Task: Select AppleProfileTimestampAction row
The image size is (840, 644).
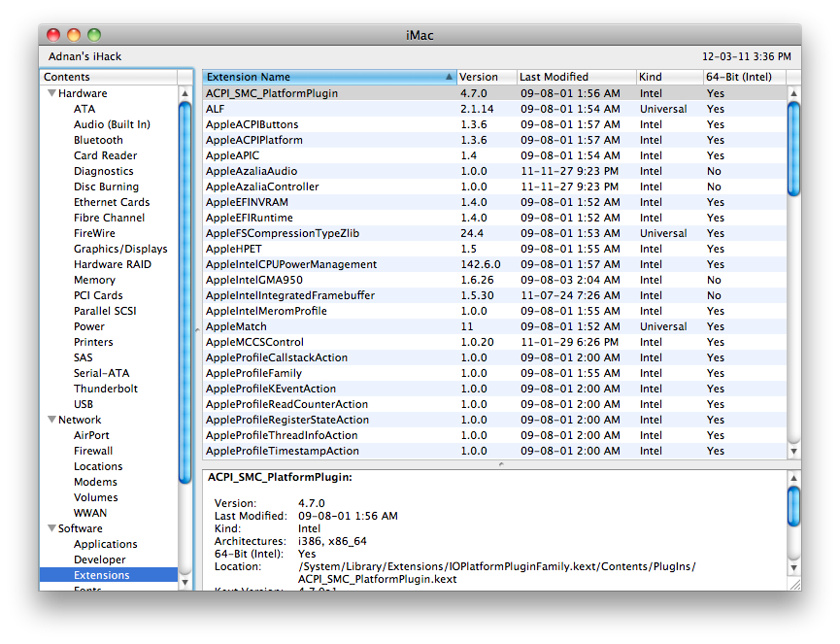Action: 494,451
